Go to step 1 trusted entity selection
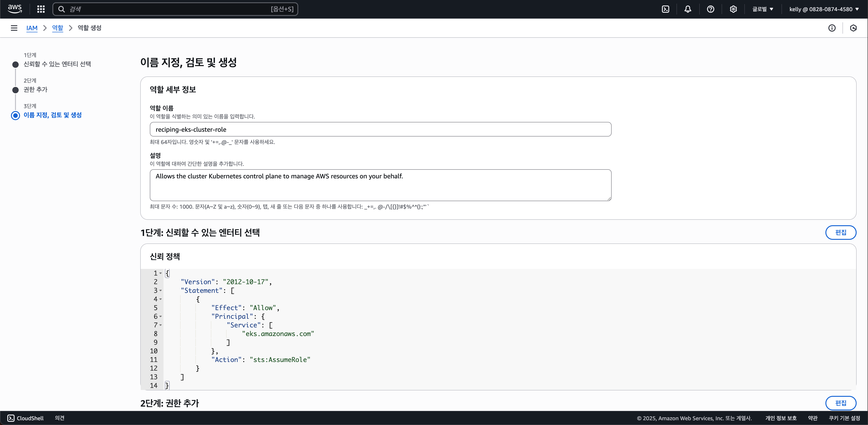 tap(57, 64)
